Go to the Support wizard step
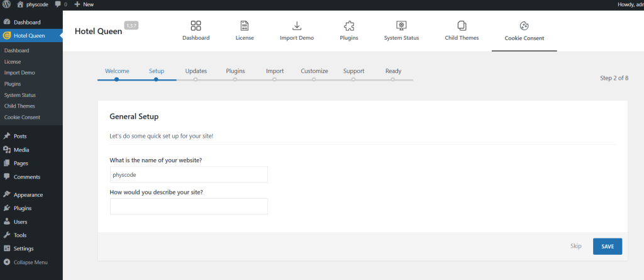 (353, 71)
